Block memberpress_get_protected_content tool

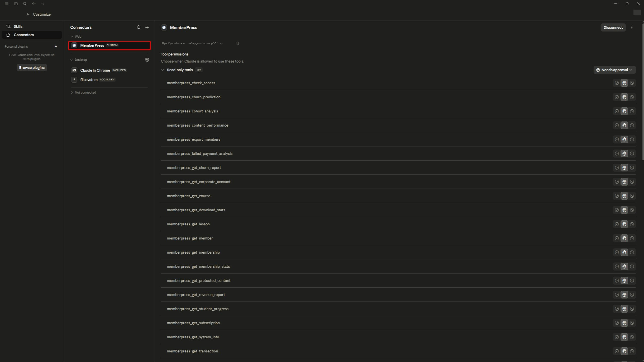click(632, 281)
